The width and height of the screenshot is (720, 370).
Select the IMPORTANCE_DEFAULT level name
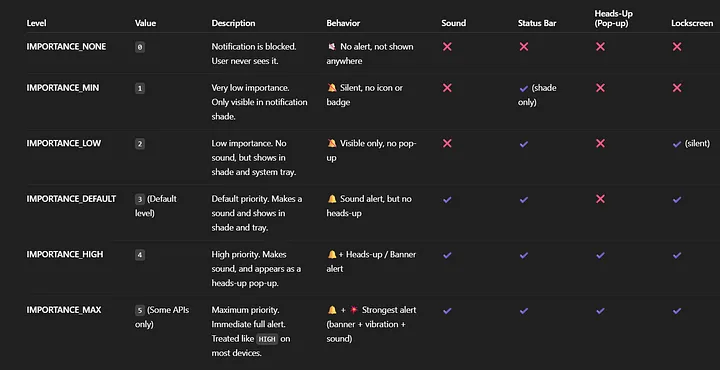[71, 199]
